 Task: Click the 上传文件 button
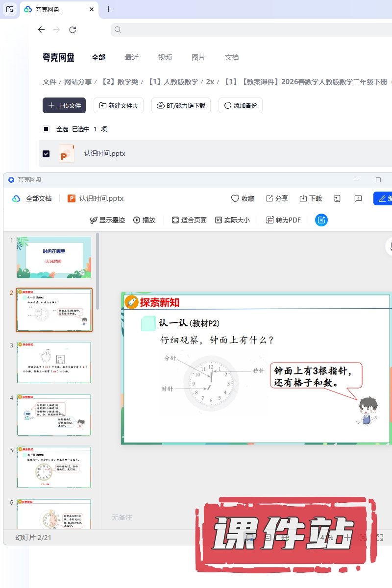coord(64,105)
